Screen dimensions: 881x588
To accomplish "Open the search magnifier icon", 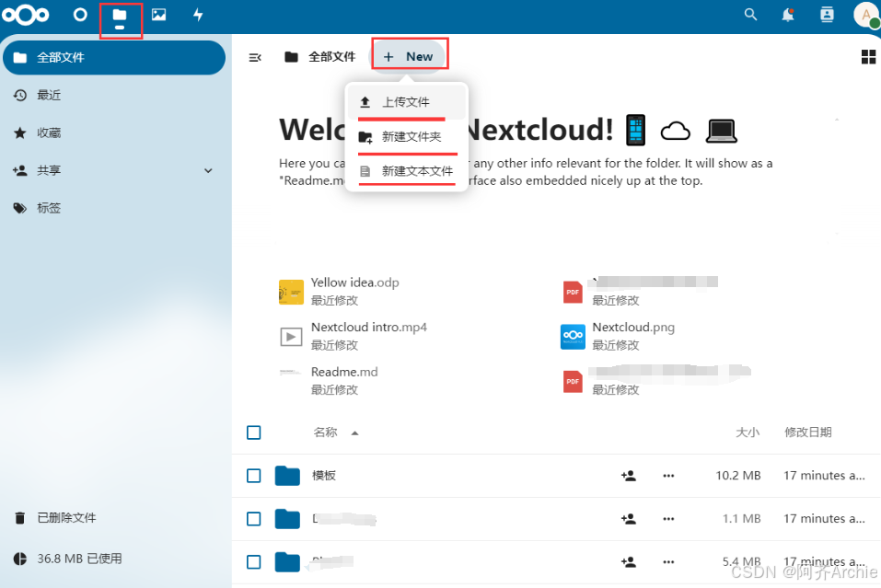I will click(750, 15).
